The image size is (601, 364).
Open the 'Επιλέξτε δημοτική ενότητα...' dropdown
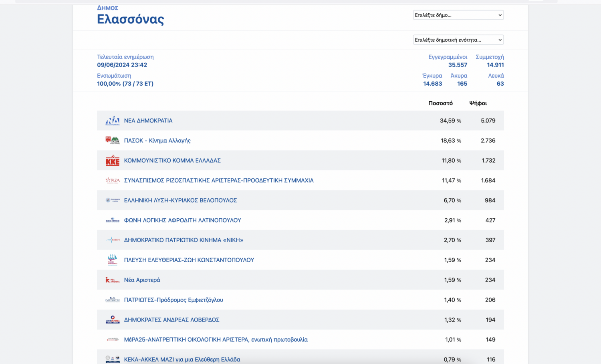458,40
